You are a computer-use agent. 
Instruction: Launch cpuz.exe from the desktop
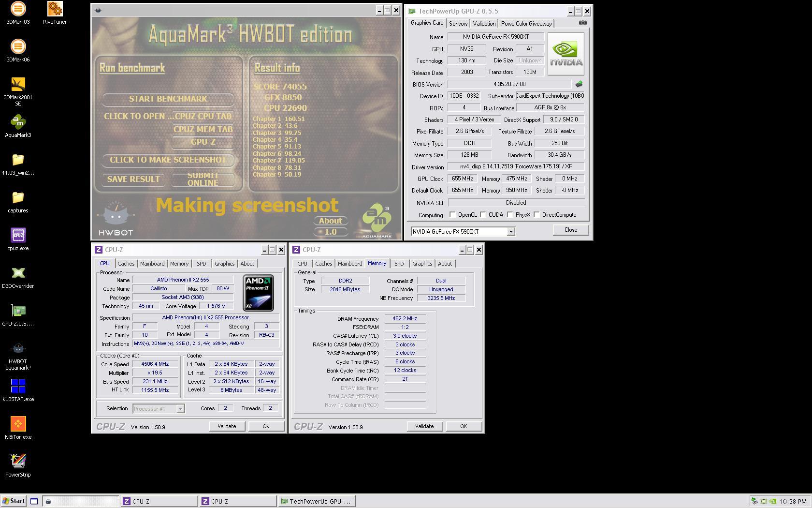[x=18, y=239]
